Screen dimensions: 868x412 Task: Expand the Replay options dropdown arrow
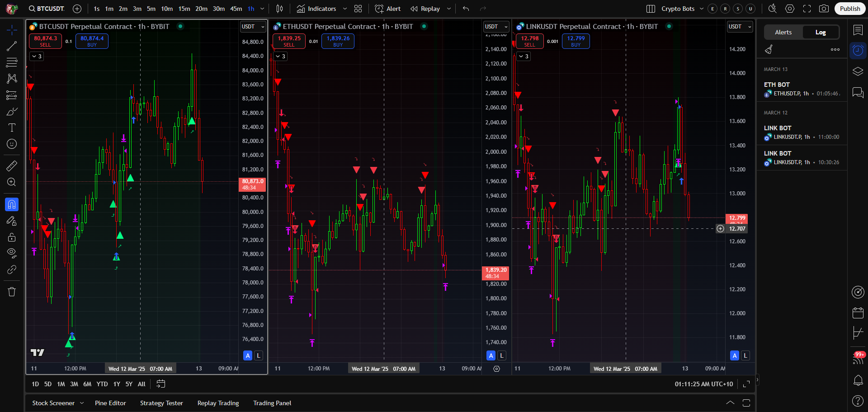point(448,9)
